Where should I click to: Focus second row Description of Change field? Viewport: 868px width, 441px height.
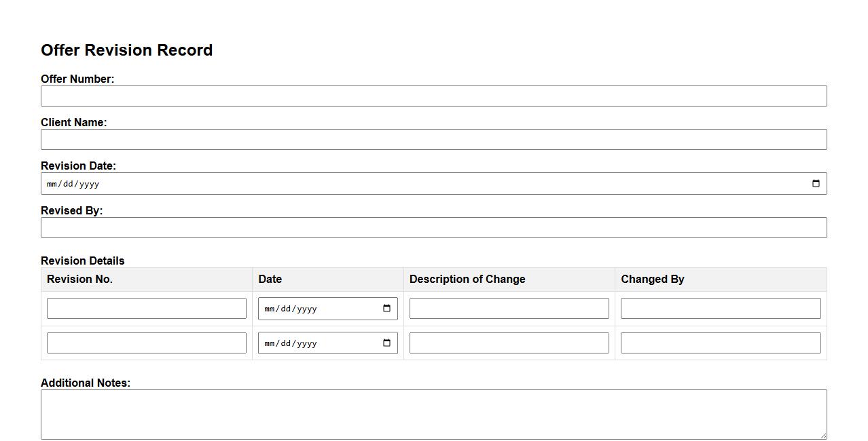pos(509,343)
